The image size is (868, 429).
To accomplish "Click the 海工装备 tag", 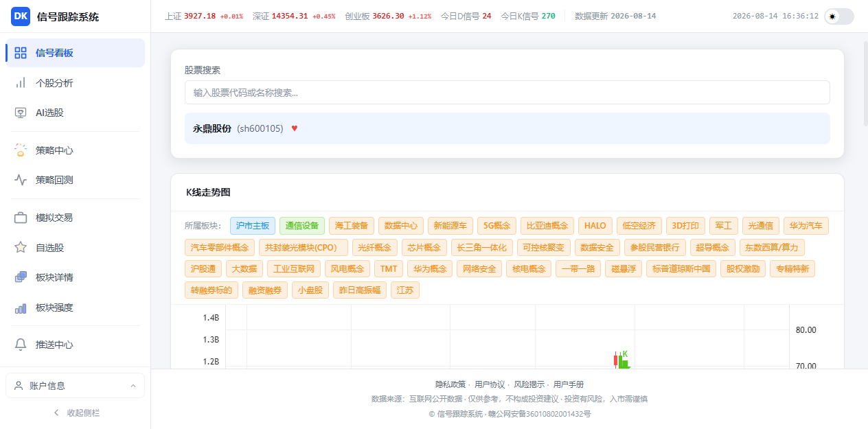I will tap(352, 225).
